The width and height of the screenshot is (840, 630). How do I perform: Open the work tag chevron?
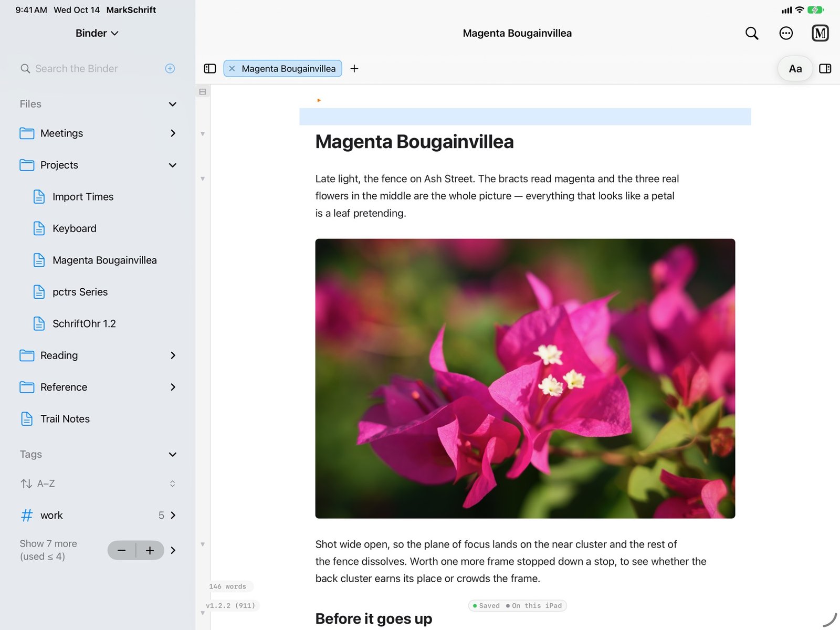pyautogui.click(x=173, y=516)
